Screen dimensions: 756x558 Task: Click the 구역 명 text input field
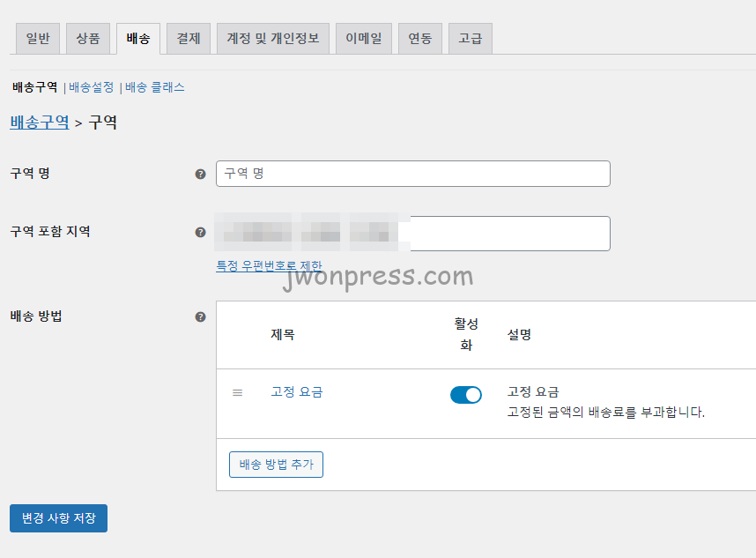(x=412, y=174)
